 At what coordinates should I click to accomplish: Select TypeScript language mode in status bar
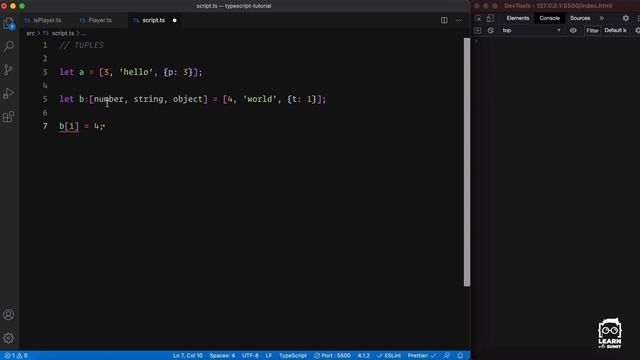[x=293, y=356]
